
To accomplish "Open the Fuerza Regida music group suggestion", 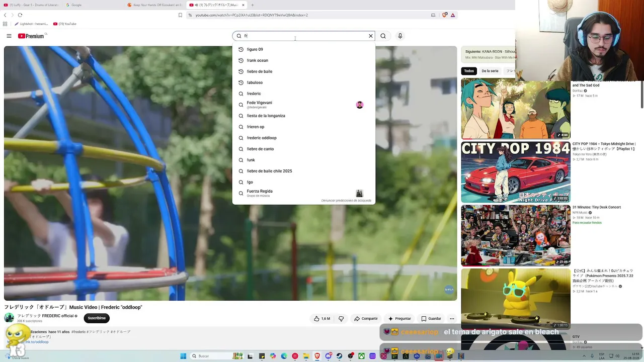I will (304, 193).
